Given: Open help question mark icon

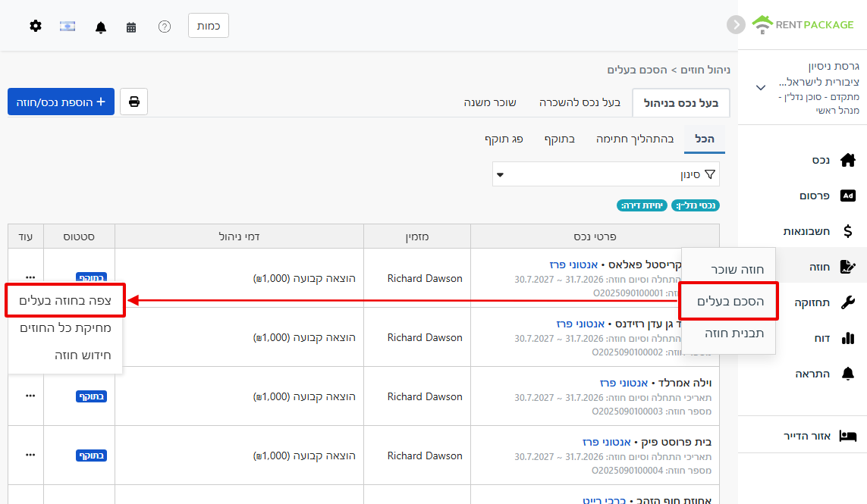Looking at the screenshot, I should coord(164,27).
